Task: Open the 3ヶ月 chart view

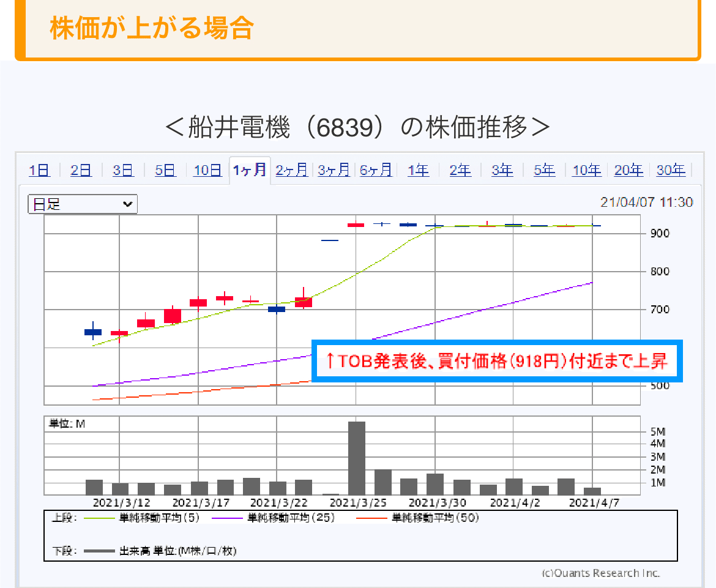Action: [334, 170]
